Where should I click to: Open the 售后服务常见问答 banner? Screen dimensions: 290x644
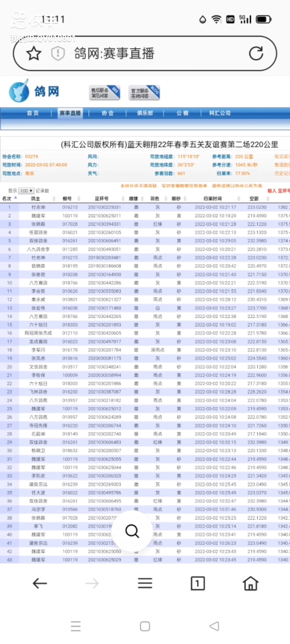click(105, 92)
